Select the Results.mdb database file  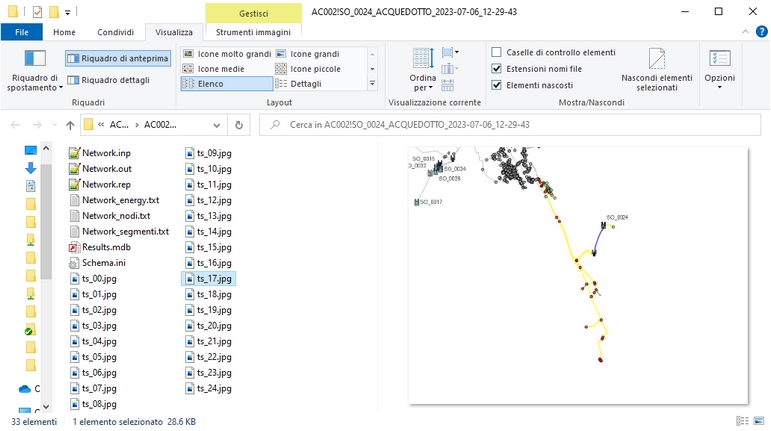(106, 247)
